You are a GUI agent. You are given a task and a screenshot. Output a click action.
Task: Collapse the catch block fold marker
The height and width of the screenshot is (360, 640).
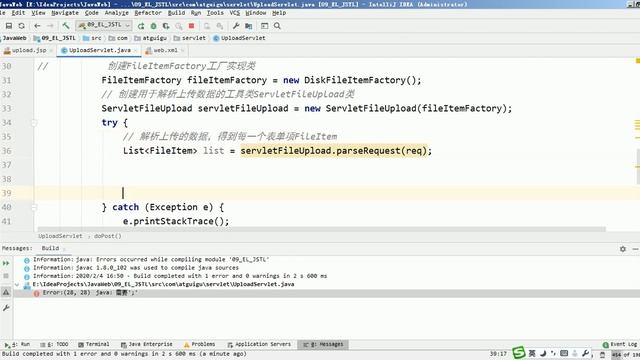pyautogui.click(x=34, y=207)
